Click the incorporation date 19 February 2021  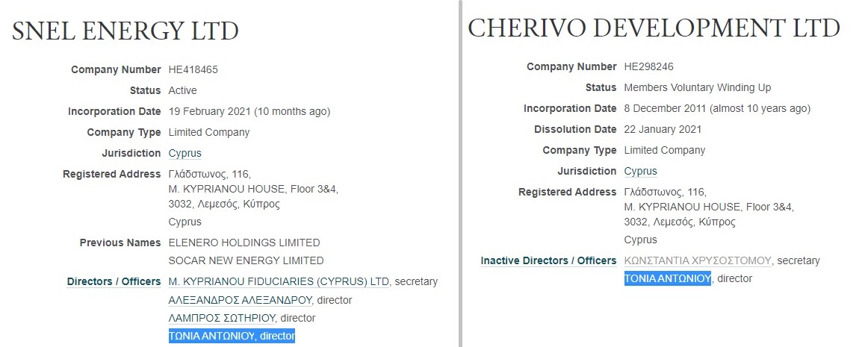[209, 111]
